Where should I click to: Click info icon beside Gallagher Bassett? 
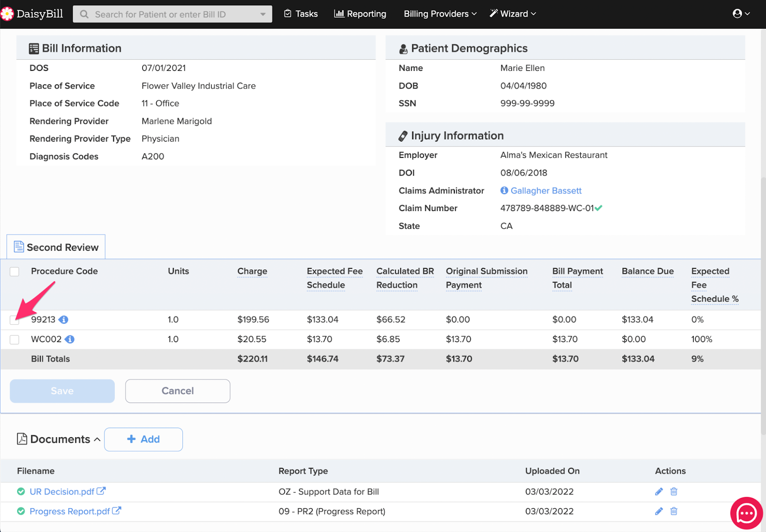coord(504,190)
